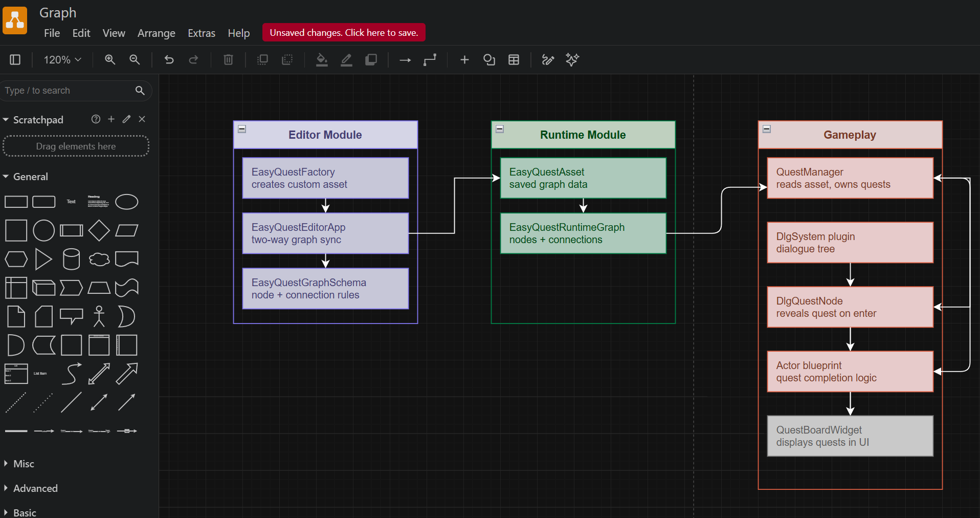Click Unsaved changes to save the diagram

tap(343, 32)
